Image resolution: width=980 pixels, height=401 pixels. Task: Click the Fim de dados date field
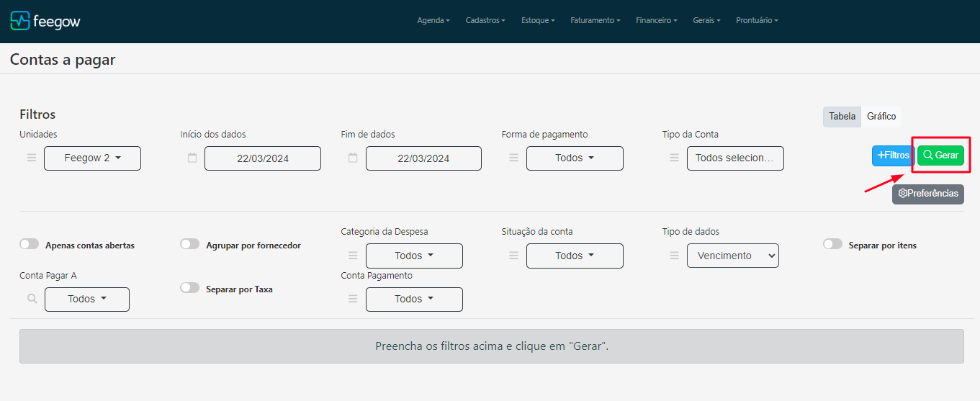point(423,158)
